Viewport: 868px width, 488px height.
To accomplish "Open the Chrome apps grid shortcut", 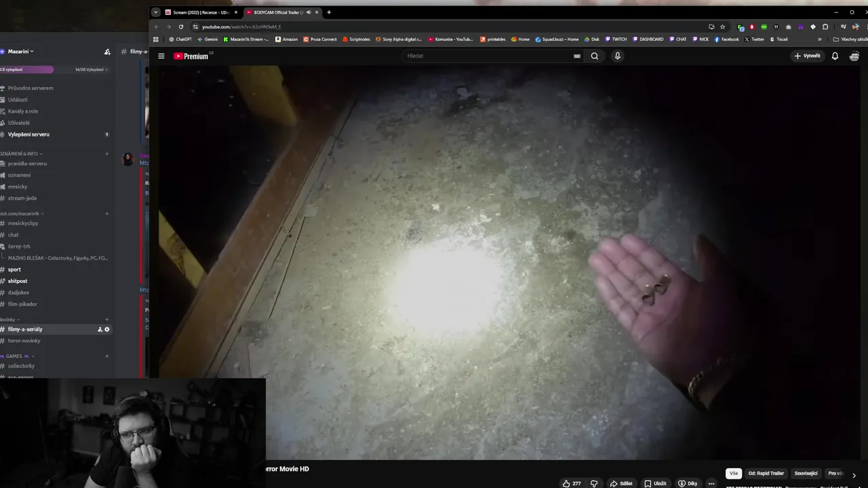I will (x=156, y=39).
